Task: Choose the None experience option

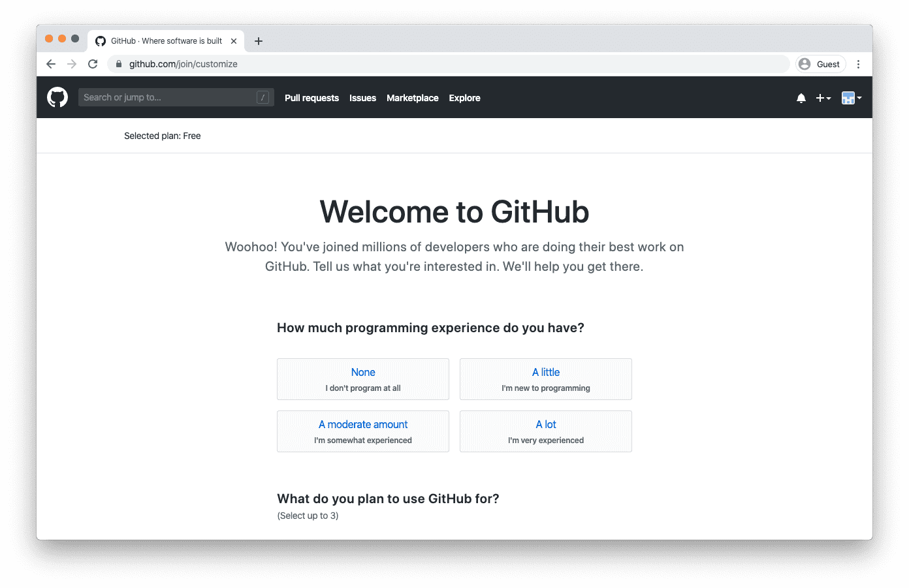Action: pyautogui.click(x=363, y=379)
